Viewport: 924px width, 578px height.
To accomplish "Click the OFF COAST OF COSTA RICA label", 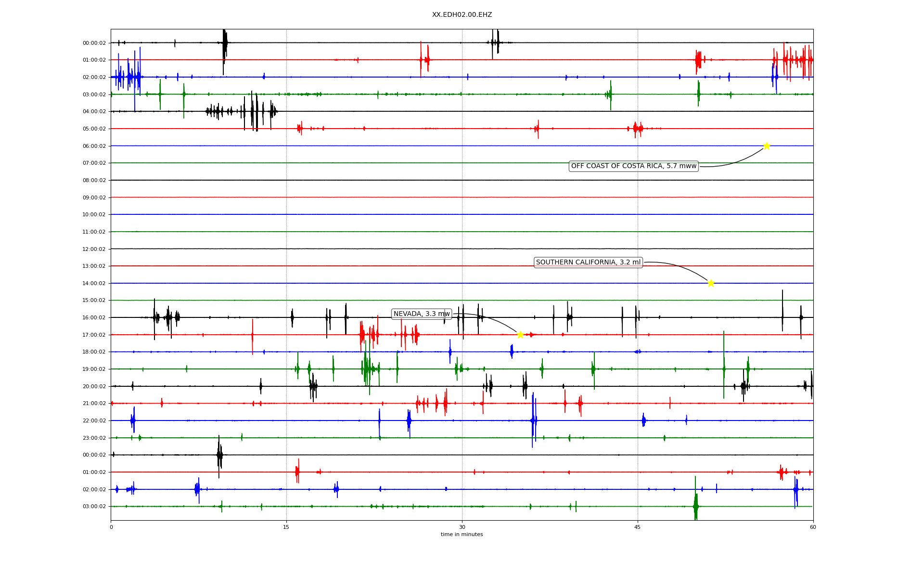I will coord(633,166).
